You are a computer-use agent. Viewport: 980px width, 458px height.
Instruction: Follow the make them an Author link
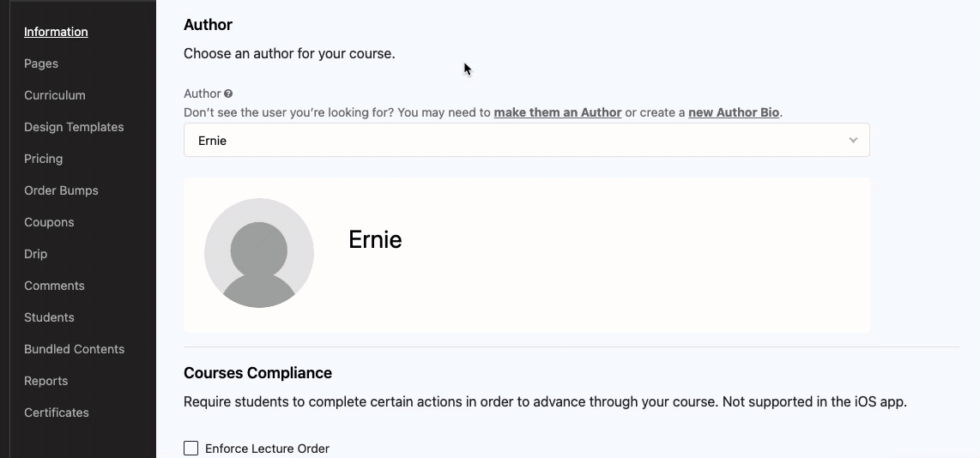tap(558, 112)
